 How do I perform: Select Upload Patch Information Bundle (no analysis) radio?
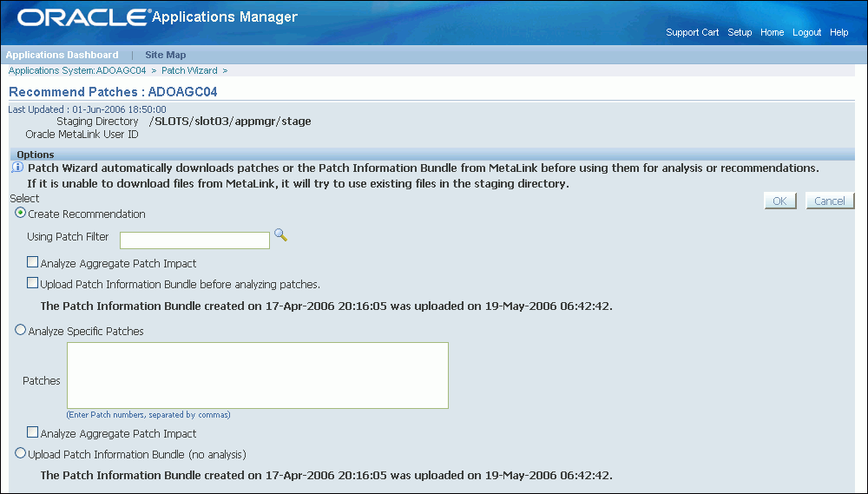[21, 453]
